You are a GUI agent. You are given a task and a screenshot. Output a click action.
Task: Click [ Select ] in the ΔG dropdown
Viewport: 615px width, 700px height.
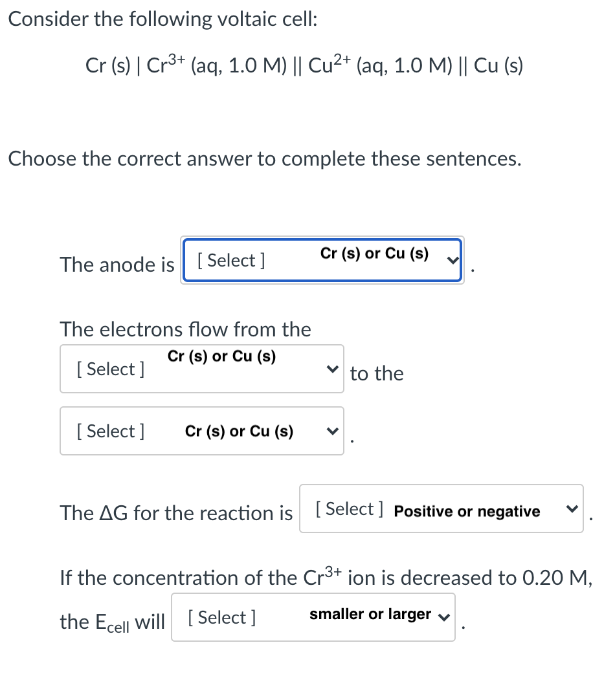pyautogui.click(x=348, y=509)
